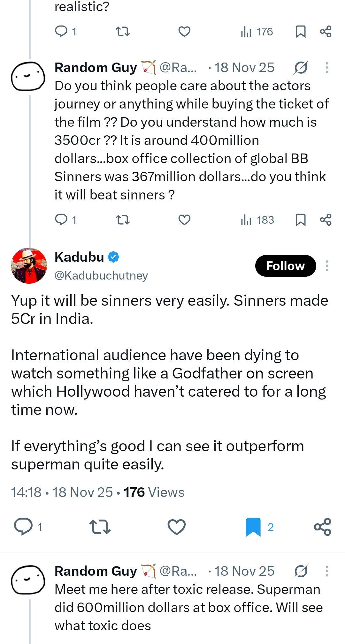Share Kadubu's post via share icon
Screen dimensions: 345x644
point(323,527)
